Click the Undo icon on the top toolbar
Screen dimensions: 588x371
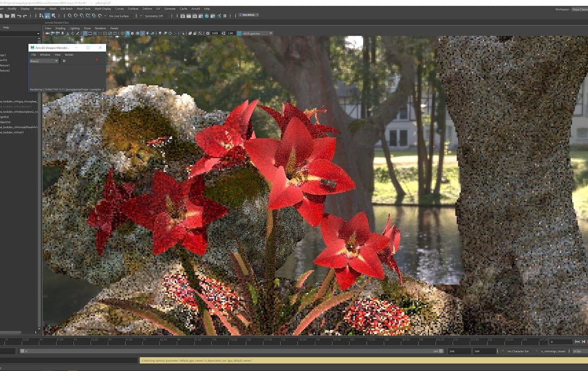pos(19,15)
